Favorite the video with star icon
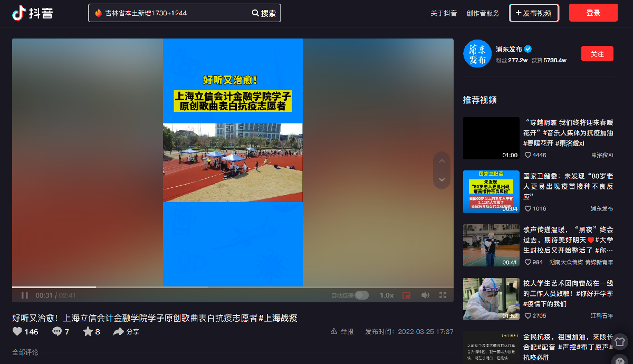 point(88,332)
